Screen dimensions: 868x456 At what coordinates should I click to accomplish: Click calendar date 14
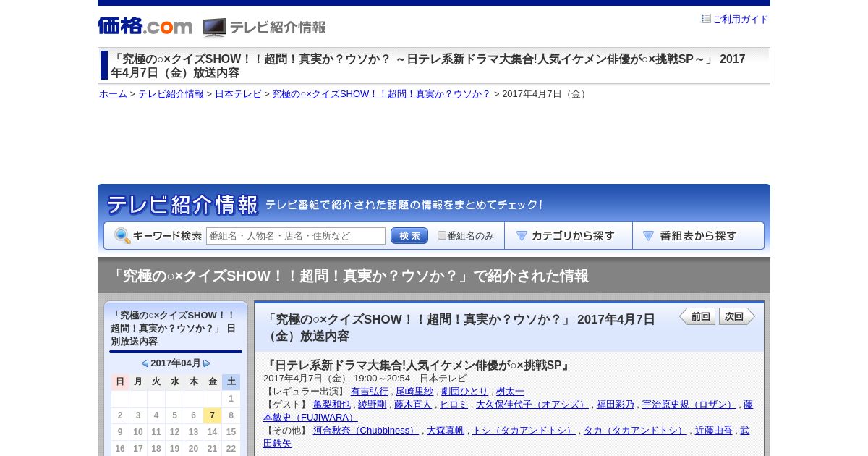pyautogui.click(x=212, y=432)
